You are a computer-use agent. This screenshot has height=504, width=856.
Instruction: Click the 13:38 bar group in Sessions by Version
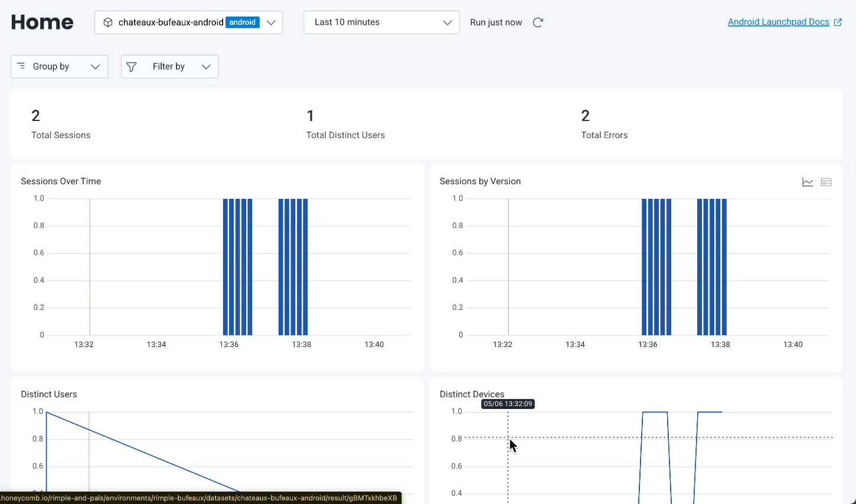712,267
